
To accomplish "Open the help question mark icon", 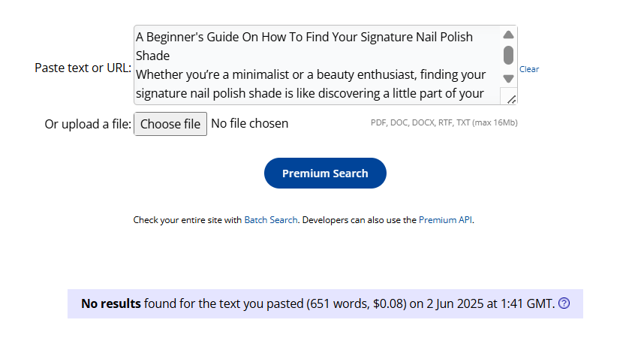I will (564, 303).
